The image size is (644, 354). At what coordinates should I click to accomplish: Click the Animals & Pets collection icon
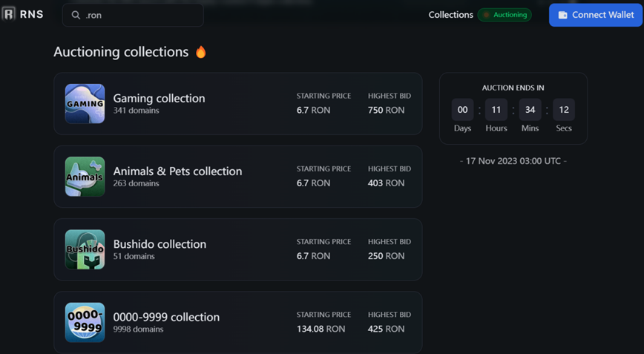tap(85, 177)
